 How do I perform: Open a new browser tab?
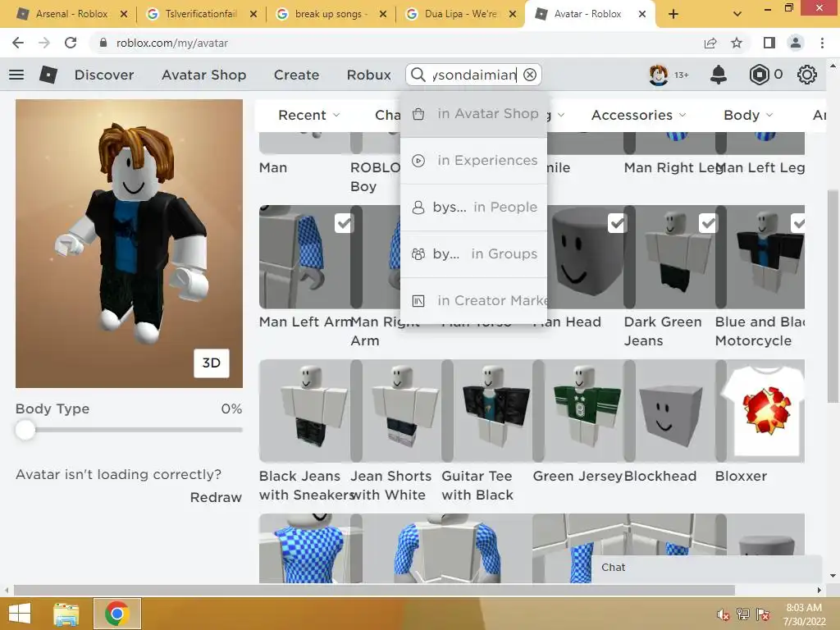[673, 14]
